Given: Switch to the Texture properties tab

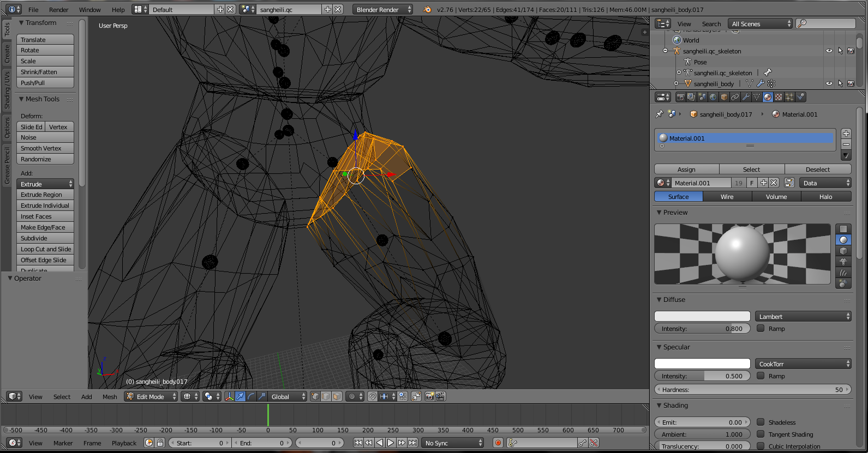Looking at the screenshot, I should 779,97.
